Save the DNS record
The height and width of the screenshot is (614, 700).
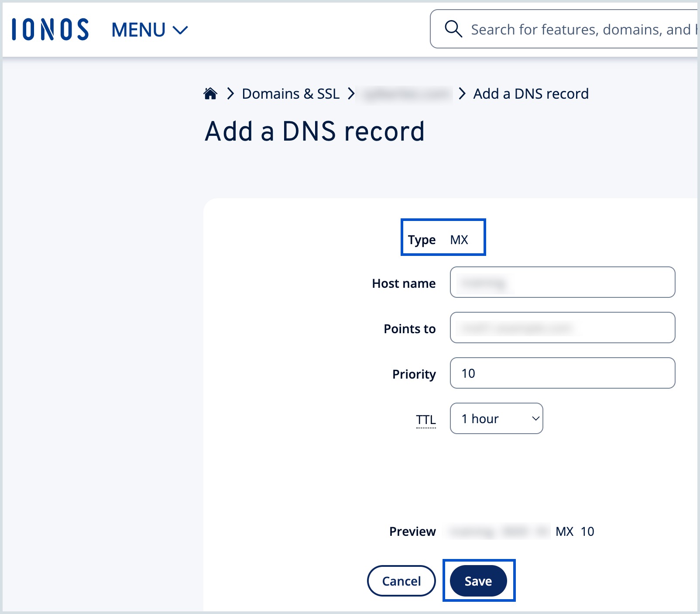(478, 581)
